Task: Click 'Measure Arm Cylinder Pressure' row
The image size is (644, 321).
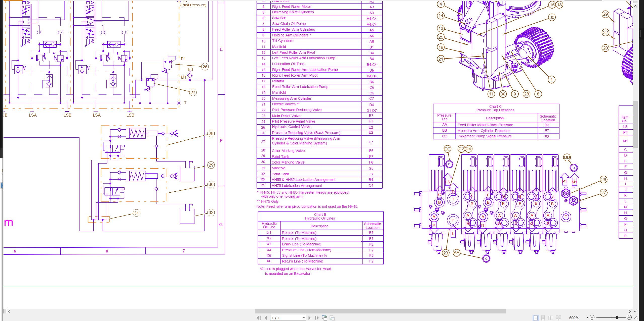Action: (x=496, y=131)
